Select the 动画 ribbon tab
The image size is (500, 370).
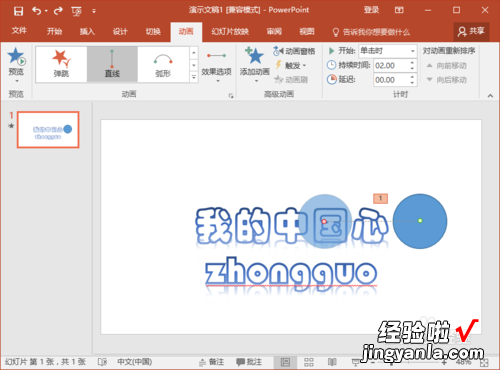pyautogui.click(x=186, y=32)
